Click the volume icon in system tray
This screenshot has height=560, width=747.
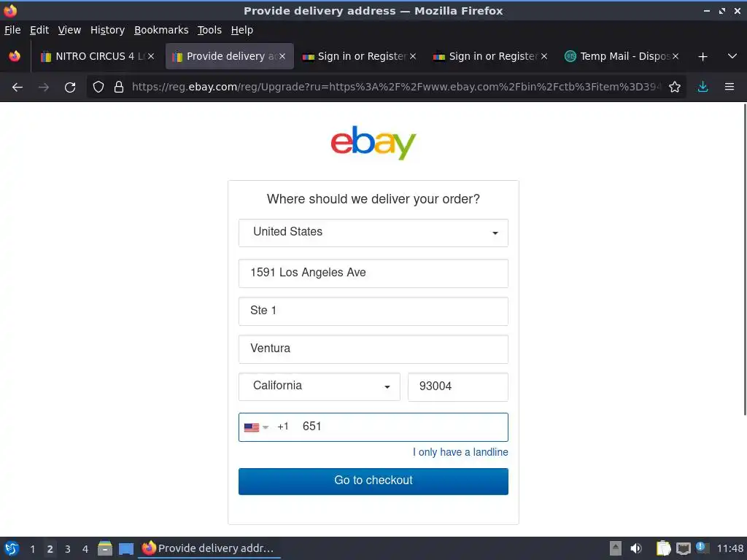click(x=636, y=548)
